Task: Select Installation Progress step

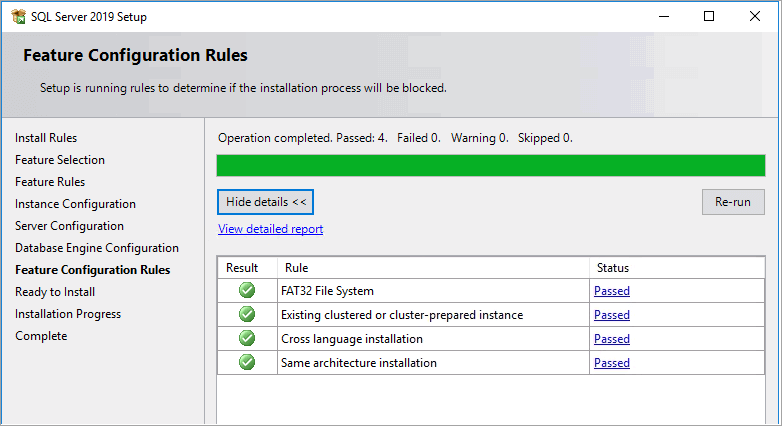Action: [x=68, y=314]
